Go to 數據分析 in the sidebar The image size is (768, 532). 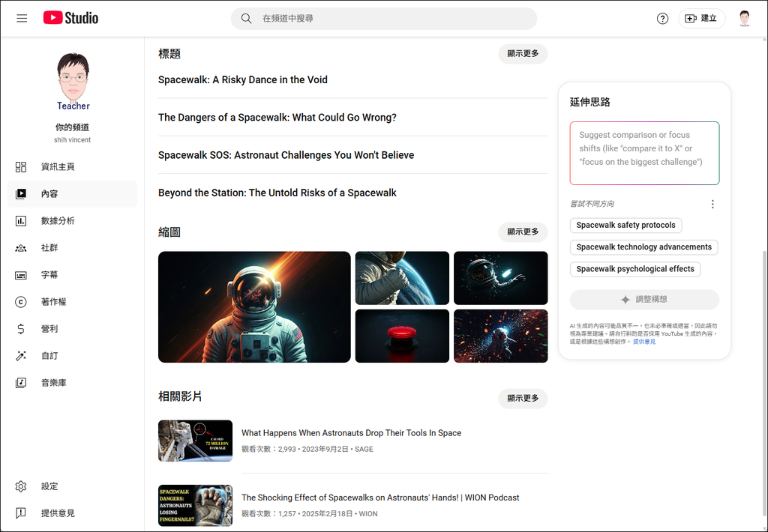coord(73,221)
